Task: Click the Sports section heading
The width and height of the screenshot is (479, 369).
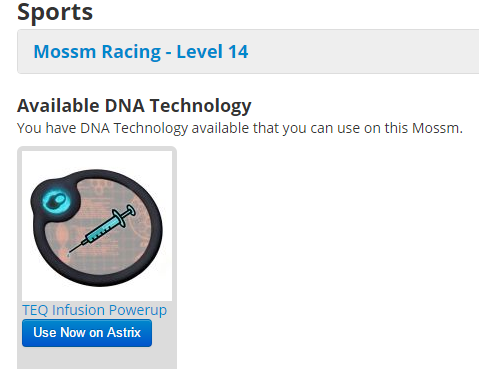Action: (55, 12)
